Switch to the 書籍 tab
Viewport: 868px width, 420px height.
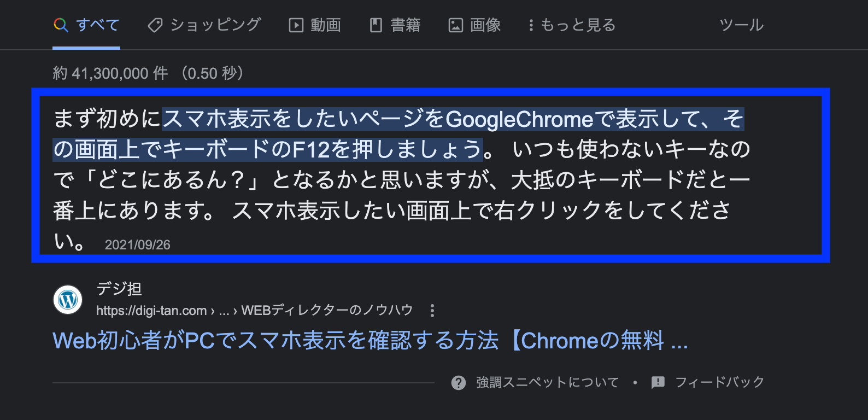point(395,25)
